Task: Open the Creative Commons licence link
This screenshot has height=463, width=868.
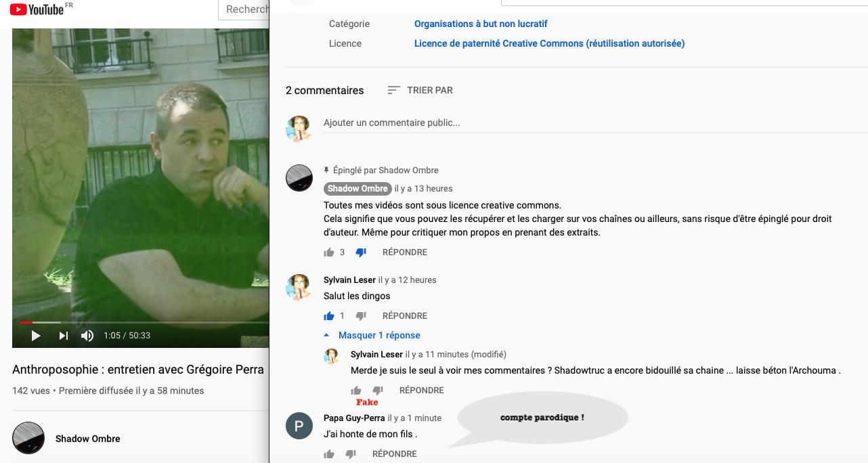Action: coord(549,43)
